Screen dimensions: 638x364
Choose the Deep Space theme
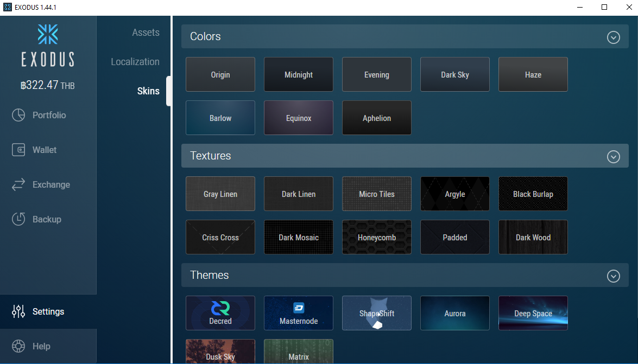[x=533, y=313]
